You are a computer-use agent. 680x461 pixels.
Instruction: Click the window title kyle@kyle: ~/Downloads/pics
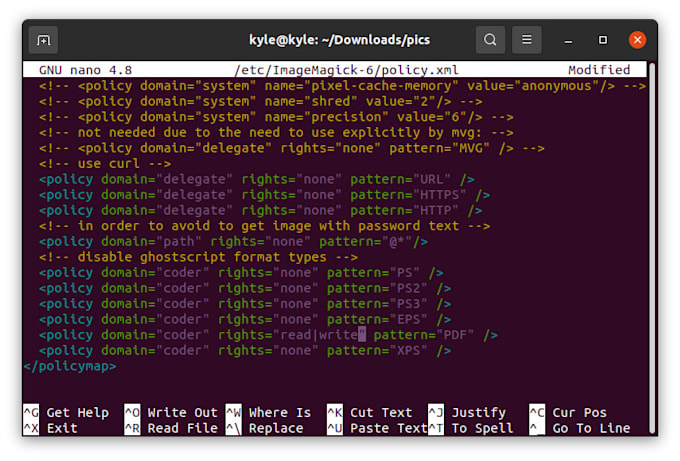coord(340,40)
